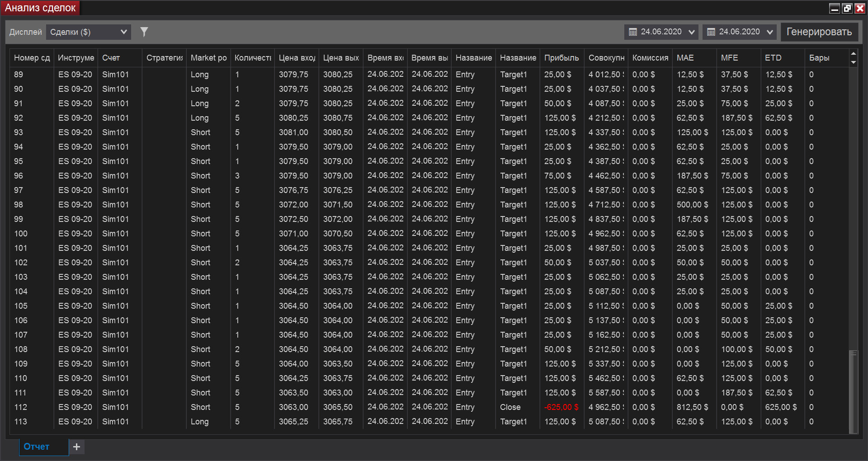Add a new tab with plus icon
The image size is (868, 461).
[77, 447]
